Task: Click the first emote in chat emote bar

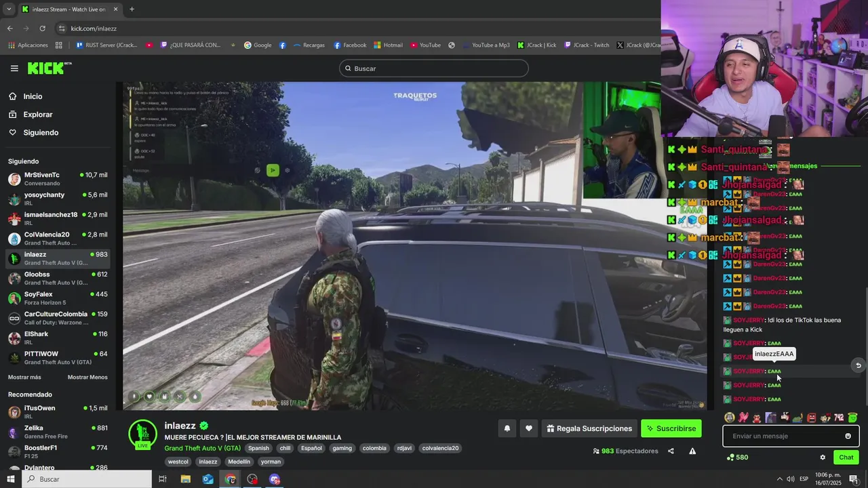Action: 730,418
